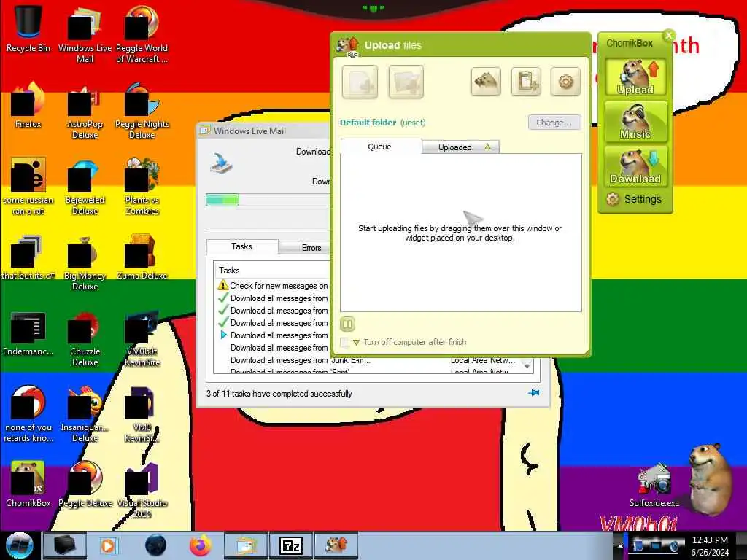This screenshot has width=747, height=560.
Task: Open Download in the ChomikBox widget
Action: point(635,166)
